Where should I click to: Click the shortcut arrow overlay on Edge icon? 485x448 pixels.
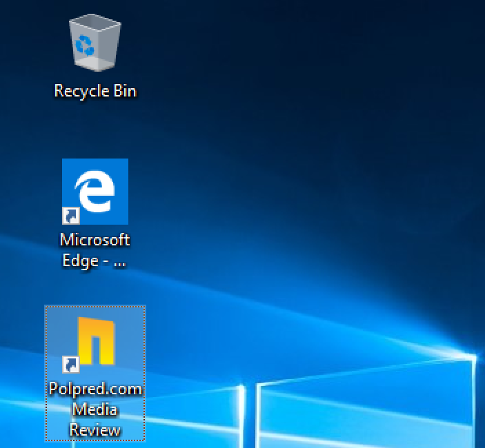(71, 216)
